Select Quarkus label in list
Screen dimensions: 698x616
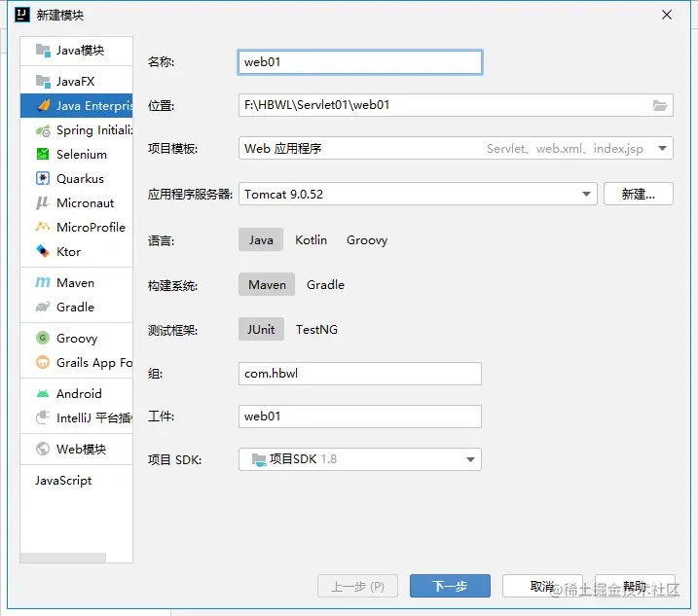pos(80,178)
